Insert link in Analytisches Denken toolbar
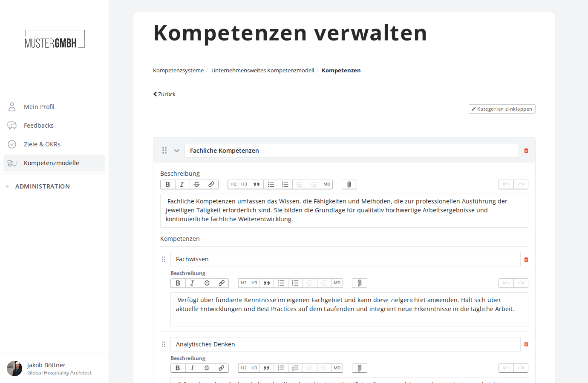The width and height of the screenshot is (588, 383). [x=222, y=368]
